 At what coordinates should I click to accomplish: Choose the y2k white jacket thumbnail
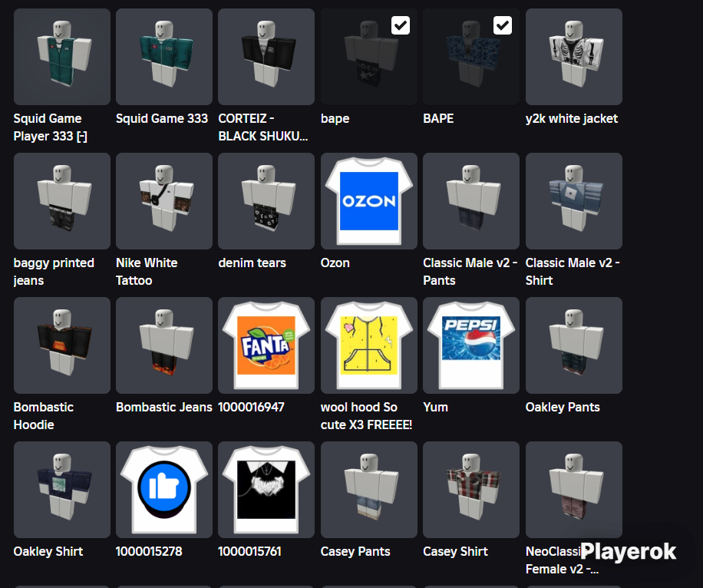click(574, 57)
